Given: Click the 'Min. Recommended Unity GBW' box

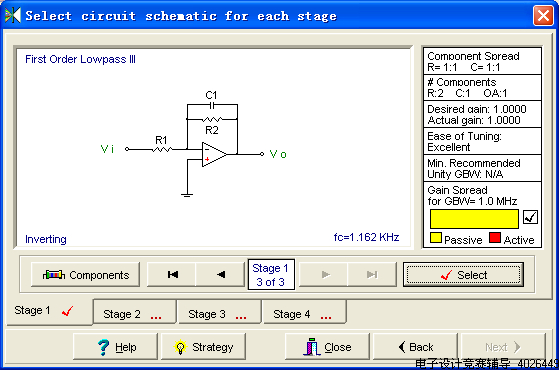Looking at the screenshot, I should coord(482,168).
